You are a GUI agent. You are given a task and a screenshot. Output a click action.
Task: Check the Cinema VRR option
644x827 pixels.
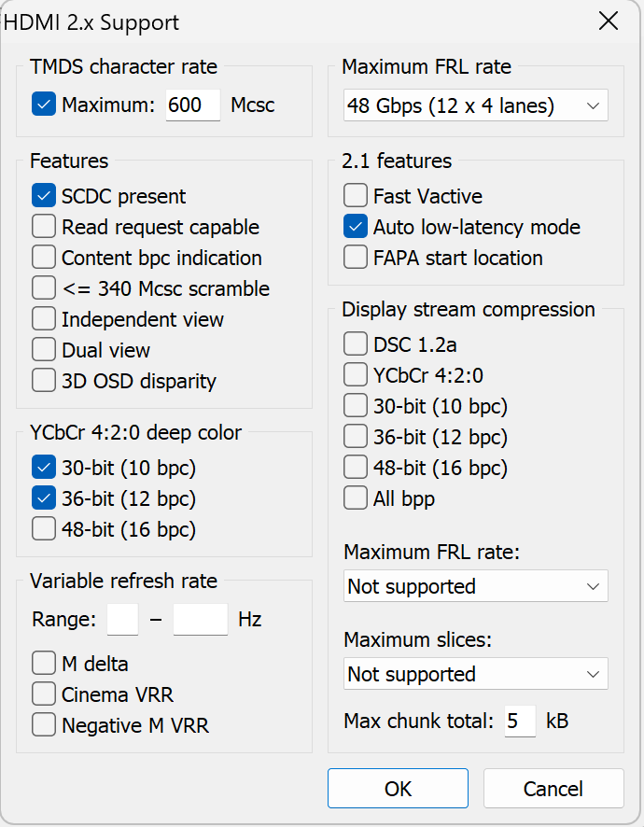(x=44, y=694)
